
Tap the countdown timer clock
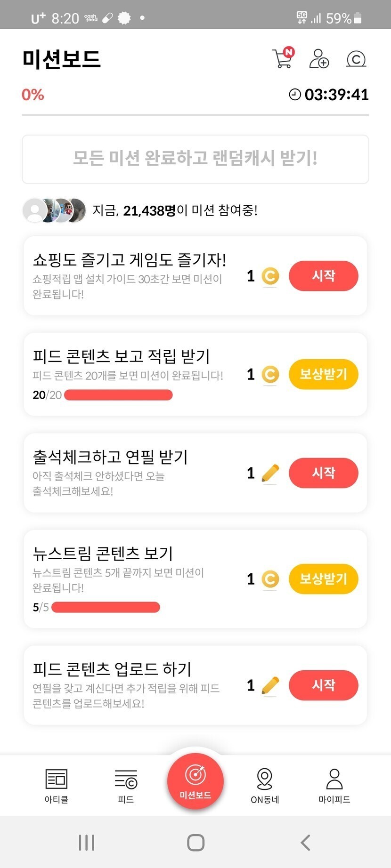(328, 95)
